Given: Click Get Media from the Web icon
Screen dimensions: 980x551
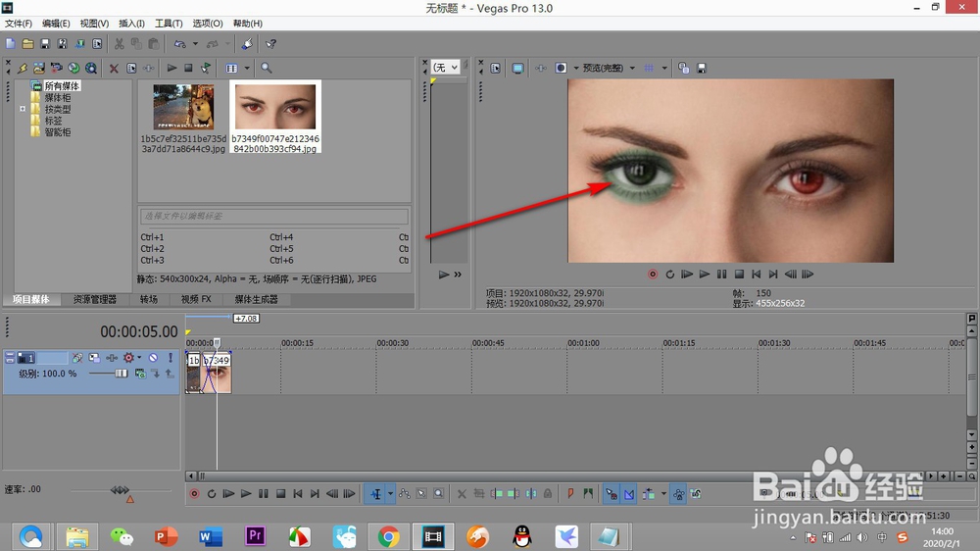Looking at the screenshot, I should 91,68.
